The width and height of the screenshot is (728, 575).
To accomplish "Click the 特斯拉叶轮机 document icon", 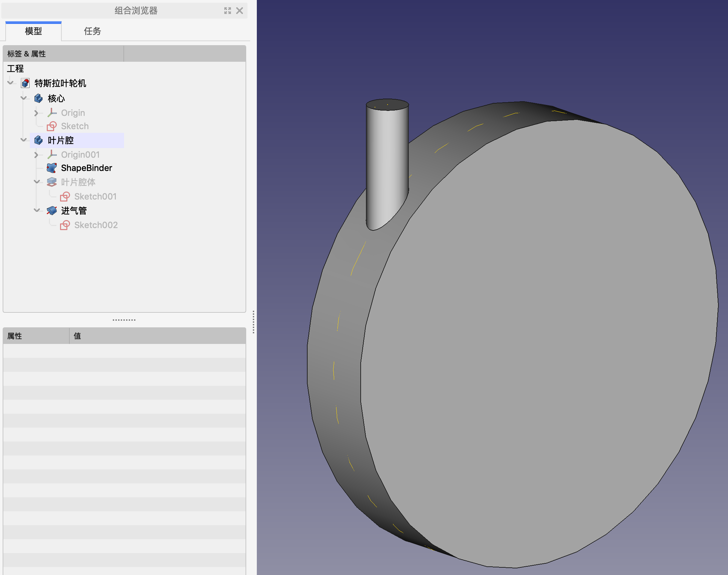I will point(25,83).
